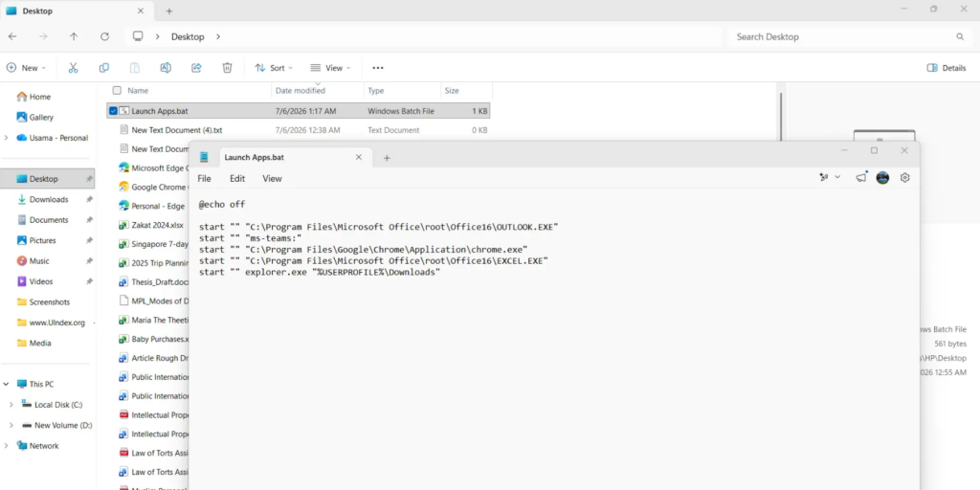The height and width of the screenshot is (490, 980).
Task: Click the chevron after Desktop in address bar
Action: pos(218,37)
